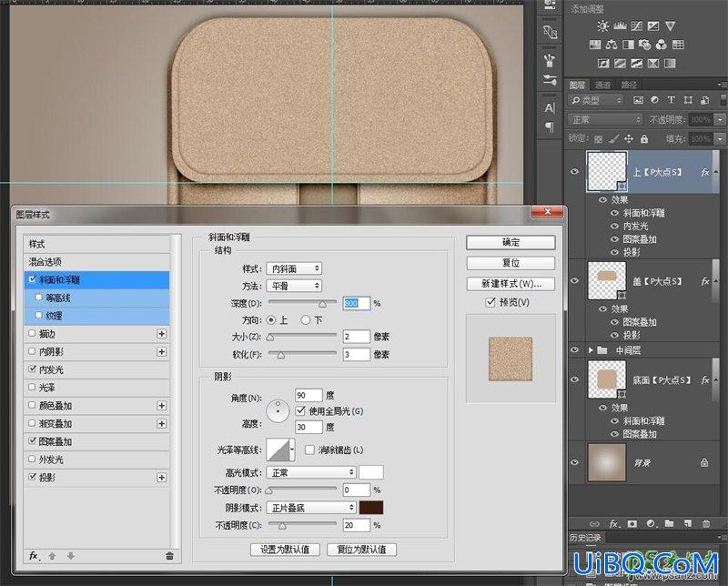Image resolution: width=728 pixels, height=586 pixels.
Task: Add an Exposure adjustment layer
Action: point(653,26)
